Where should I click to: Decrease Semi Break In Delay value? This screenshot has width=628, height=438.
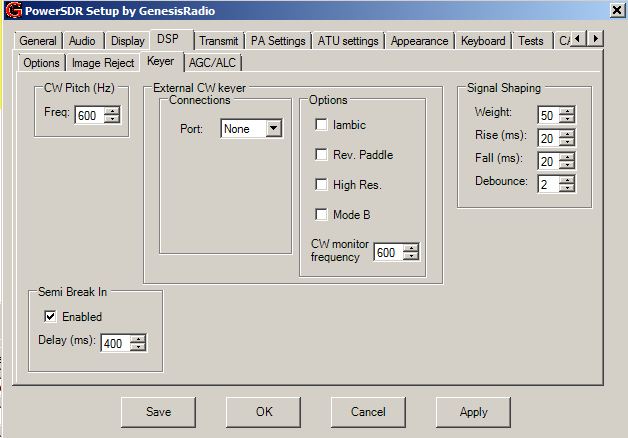tap(138, 347)
